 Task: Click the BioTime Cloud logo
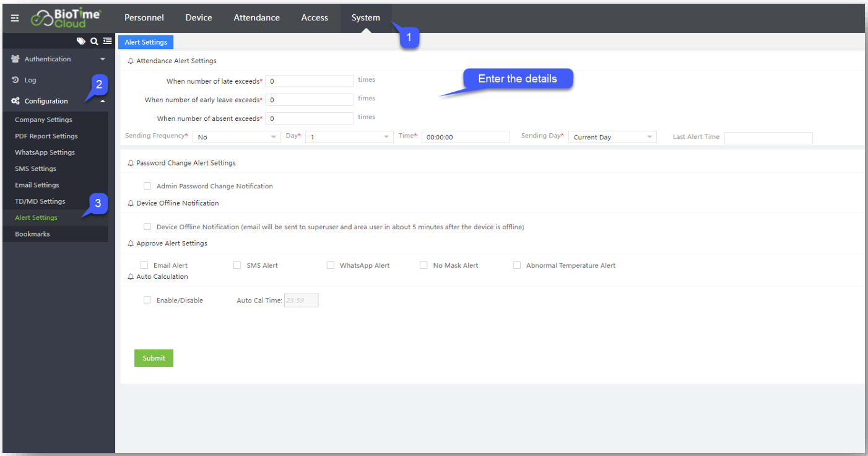tap(66, 18)
